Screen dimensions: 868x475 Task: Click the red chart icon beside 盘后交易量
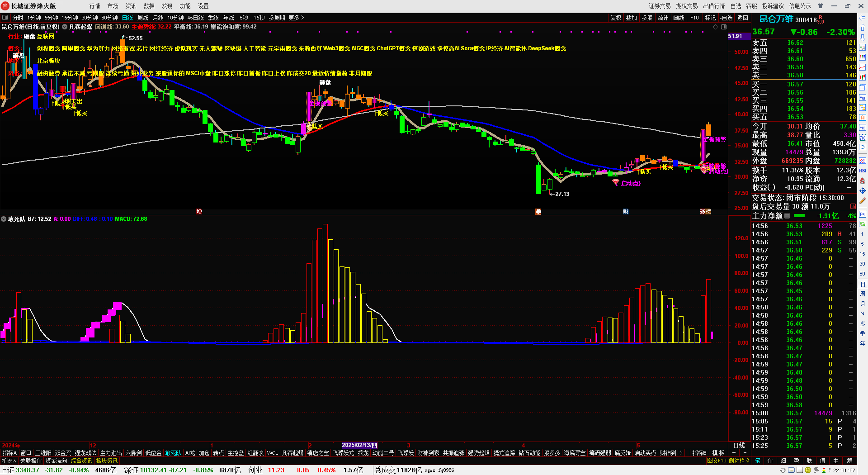(853, 206)
